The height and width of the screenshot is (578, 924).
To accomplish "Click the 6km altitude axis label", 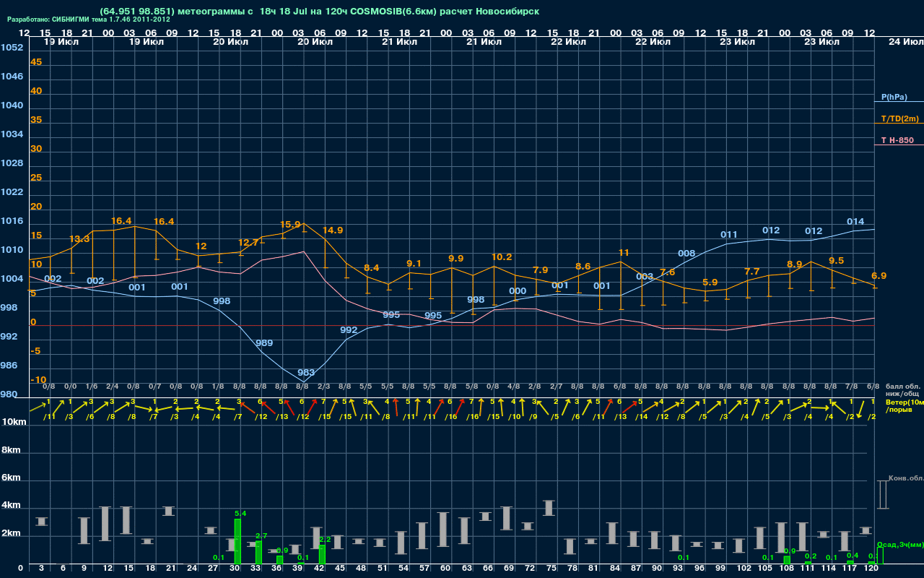I will (x=12, y=478).
